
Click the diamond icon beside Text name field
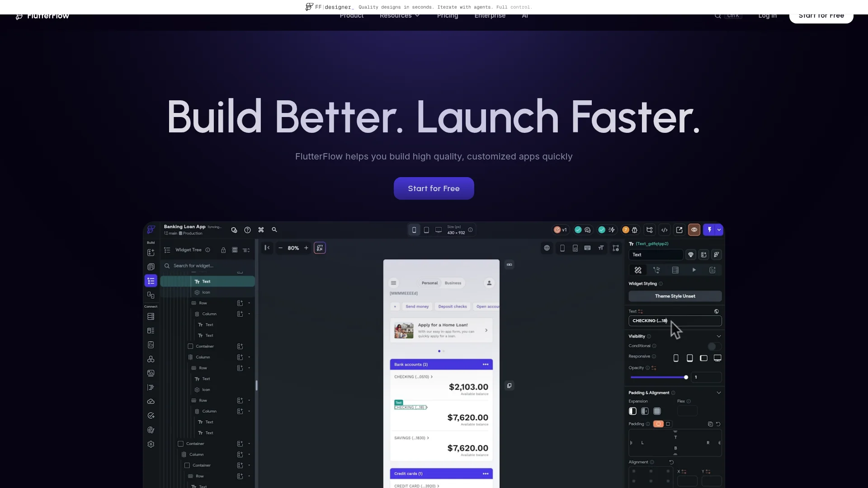point(691,255)
